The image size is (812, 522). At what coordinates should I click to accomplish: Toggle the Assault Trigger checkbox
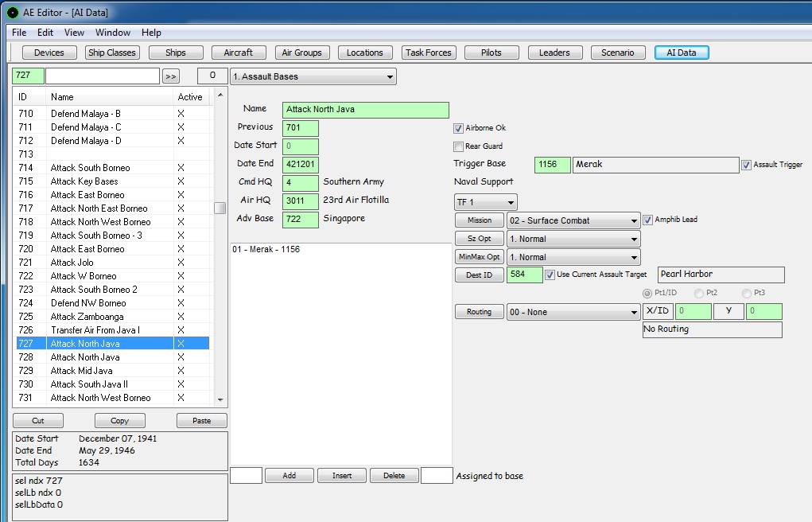tap(746, 165)
